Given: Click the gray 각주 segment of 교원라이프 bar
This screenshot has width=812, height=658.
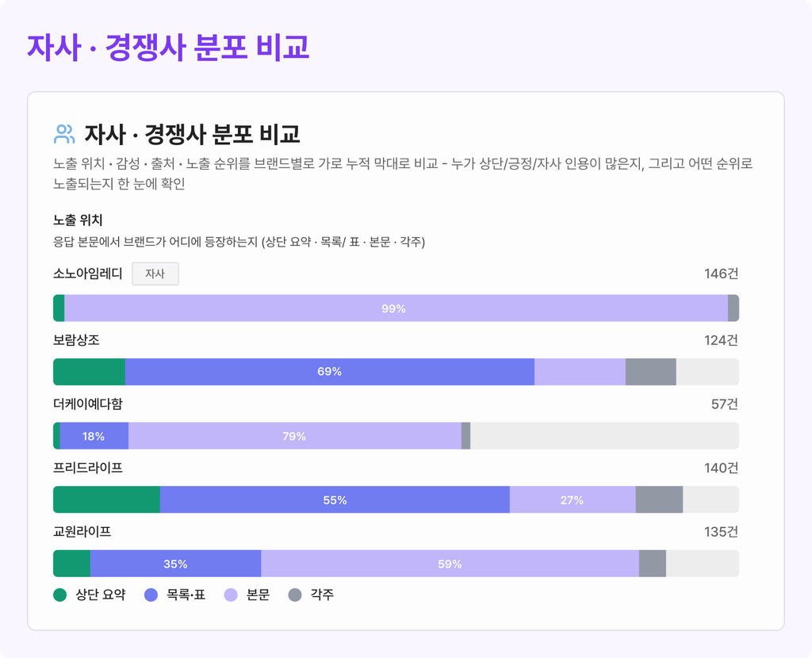Looking at the screenshot, I should [653, 563].
